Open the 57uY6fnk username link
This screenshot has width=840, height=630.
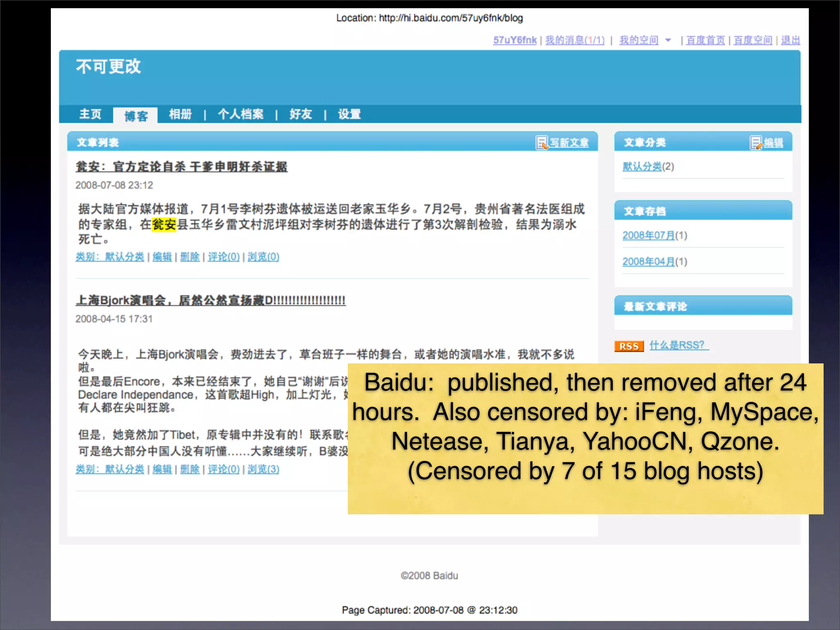tap(515, 40)
